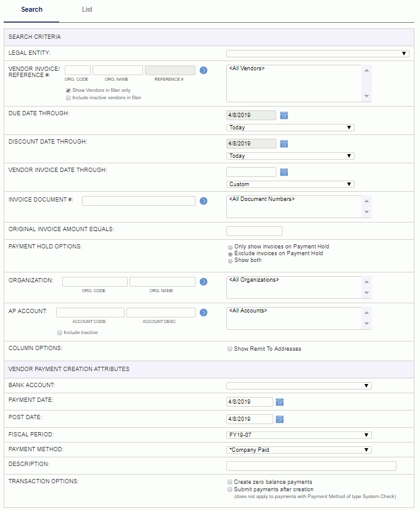420x511 pixels.
Task: Check Include inactive vendors in filter
Action: 68,98
